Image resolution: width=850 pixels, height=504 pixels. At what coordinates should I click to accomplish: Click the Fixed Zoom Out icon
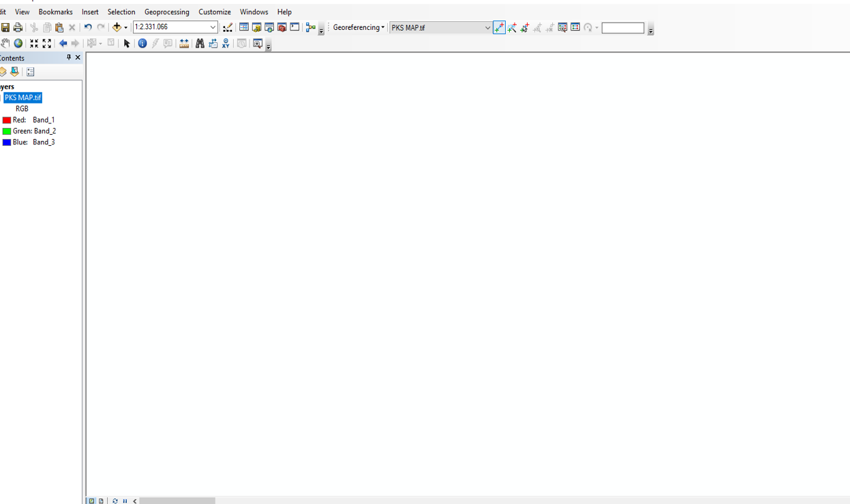[x=47, y=44]
